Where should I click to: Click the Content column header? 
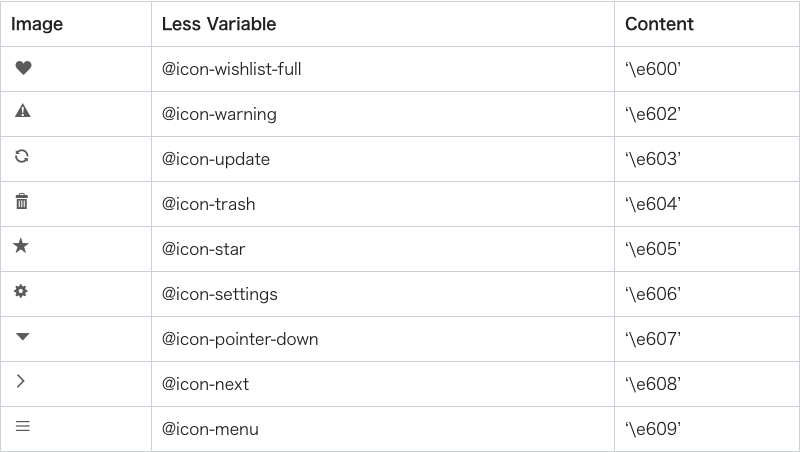[x=659, y=24]
